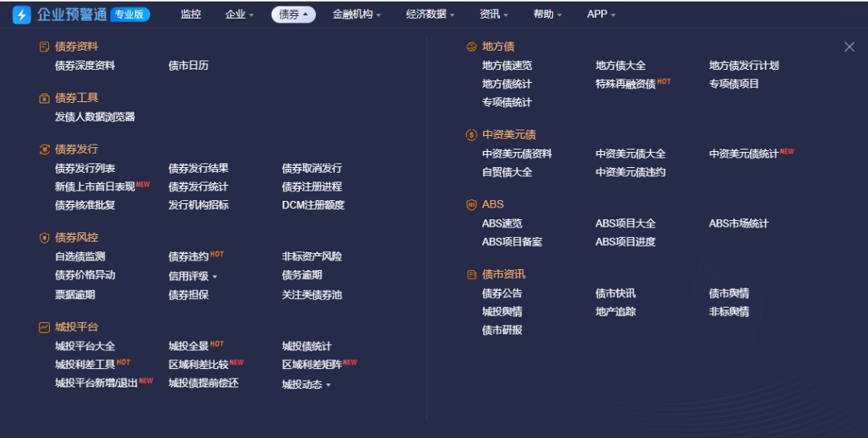Image resolution: width=868 pixels, height=438 pixels.
Task: Open ABS市场统计
Action: pos(739,223)
